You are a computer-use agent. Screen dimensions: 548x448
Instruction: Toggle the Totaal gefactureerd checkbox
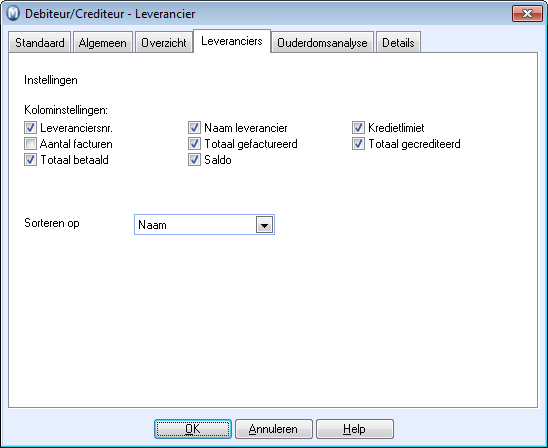[x=194, y=144]
